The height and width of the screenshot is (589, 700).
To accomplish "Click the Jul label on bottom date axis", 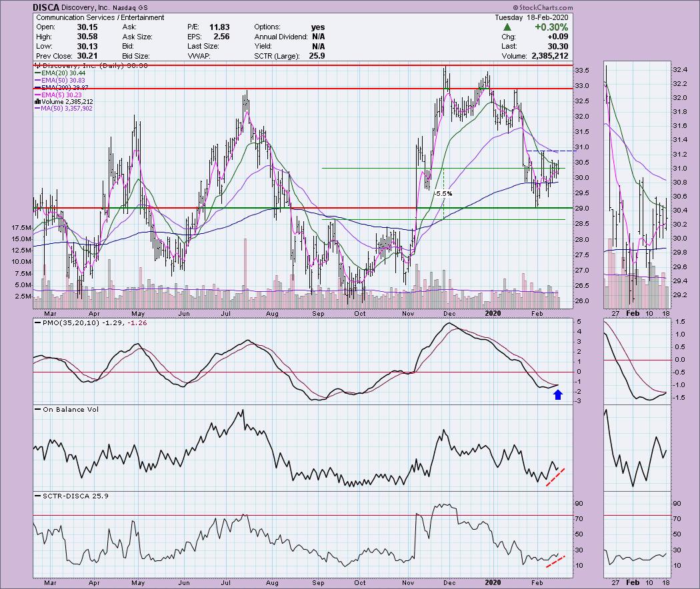I will click(226, 582).
